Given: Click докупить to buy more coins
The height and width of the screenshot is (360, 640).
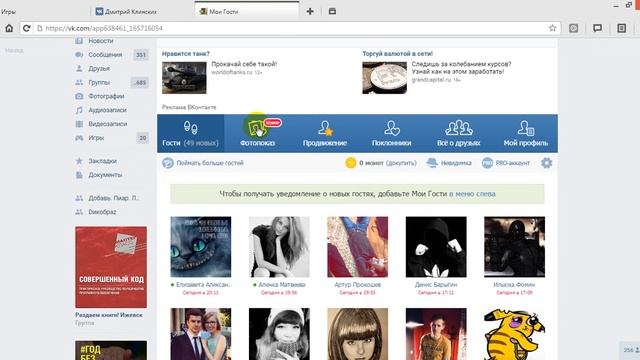Looking at the screenshot, I should click(401, 163).
